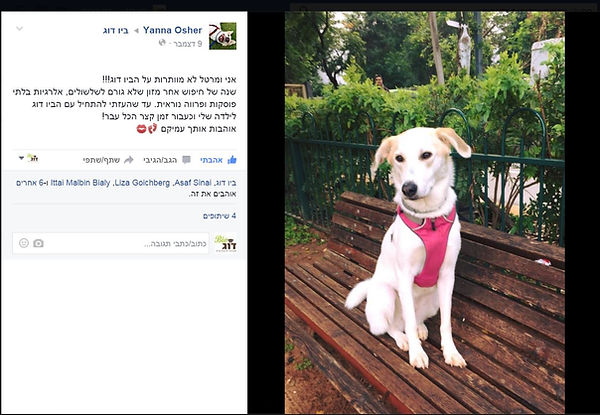Click the הגב/הגיבי comment button
Image resolution: width=600 pixels, height=415 pixels.
click(x=160, y=160)
